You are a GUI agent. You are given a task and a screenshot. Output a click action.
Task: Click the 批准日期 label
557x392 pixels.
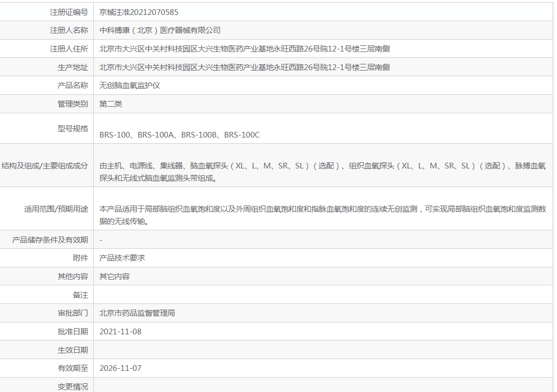coord(73,332)
